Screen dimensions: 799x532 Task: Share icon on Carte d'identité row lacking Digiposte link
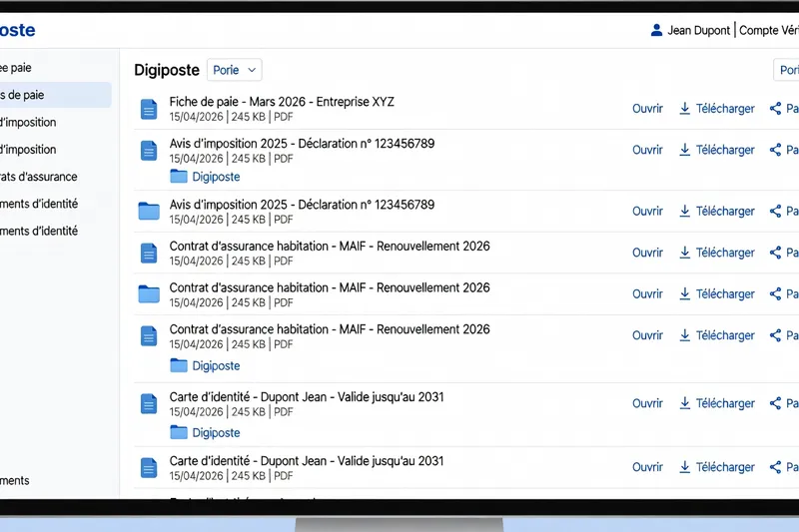(x=775, y=467)
